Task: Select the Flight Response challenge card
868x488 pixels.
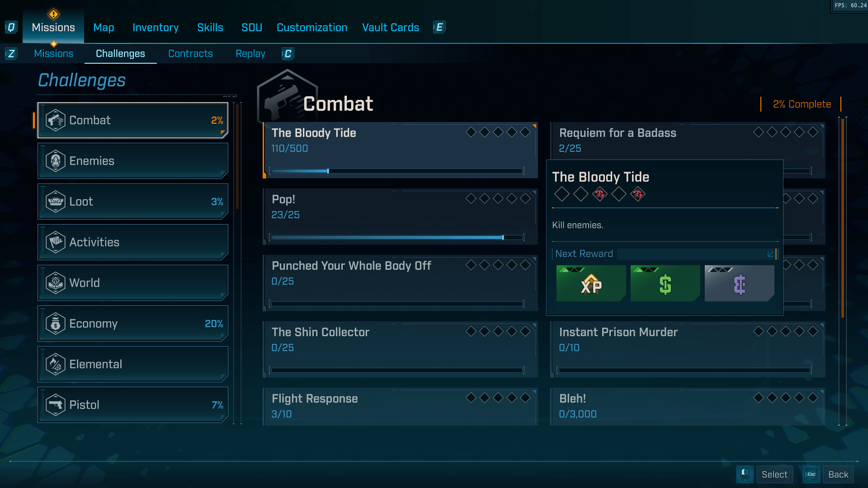Action: [400, 407]
